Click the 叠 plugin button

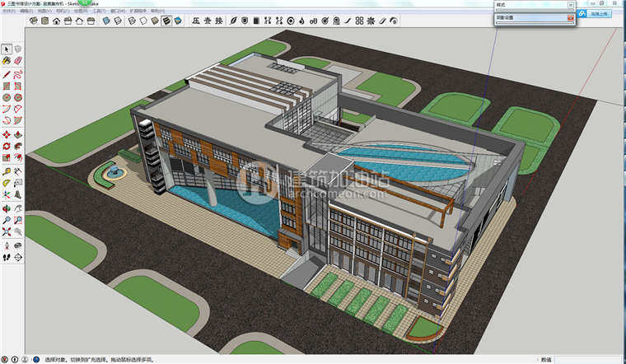coord(208,21)
